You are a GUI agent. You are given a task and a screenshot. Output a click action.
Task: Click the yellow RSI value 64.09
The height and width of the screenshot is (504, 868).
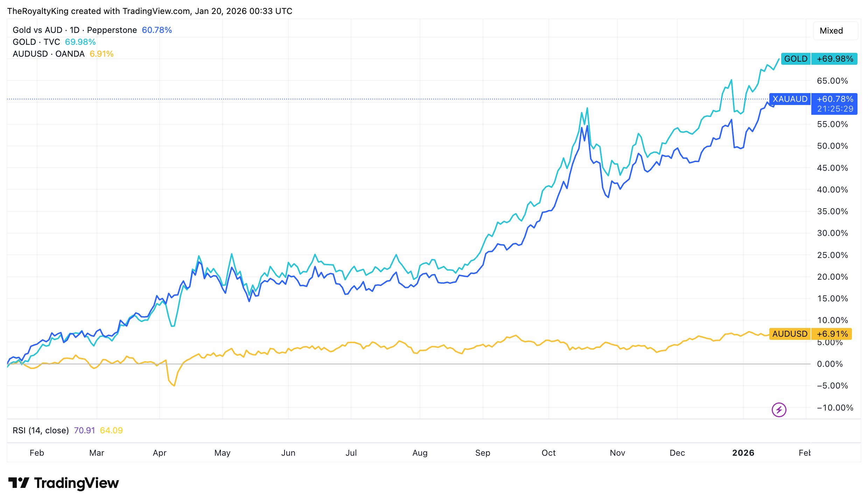pyautogui.click(x=111, y=430)
